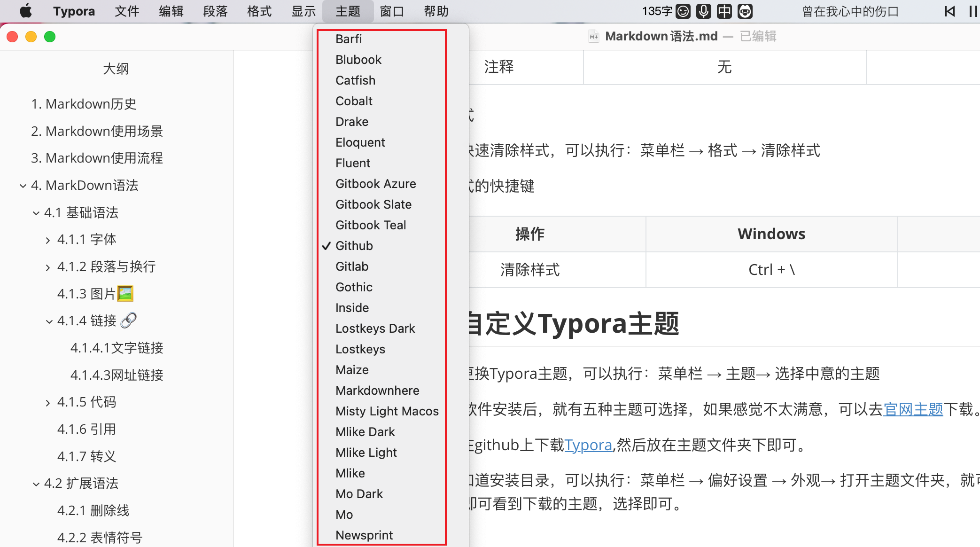
Task: Go to outline heading 4.2.1 删除线
Action: pyautogui.click(x=93, y=510)
